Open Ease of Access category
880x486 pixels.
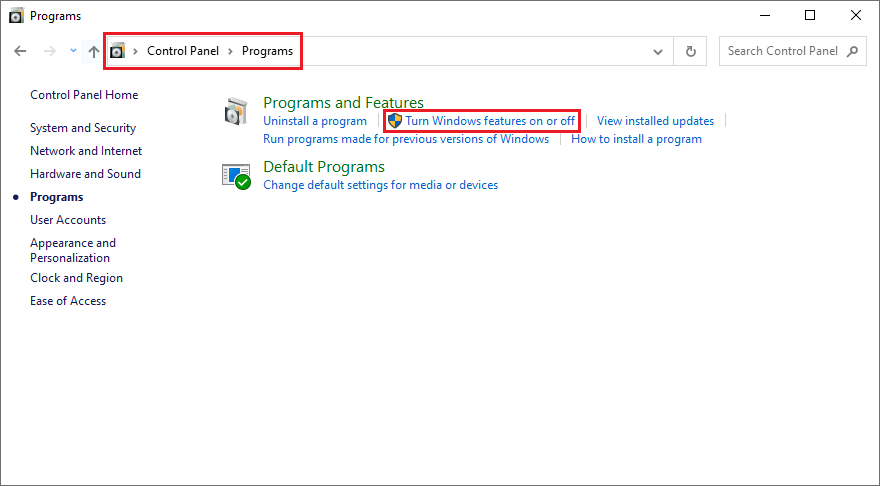pyautogui.click(x=68, y=301)
